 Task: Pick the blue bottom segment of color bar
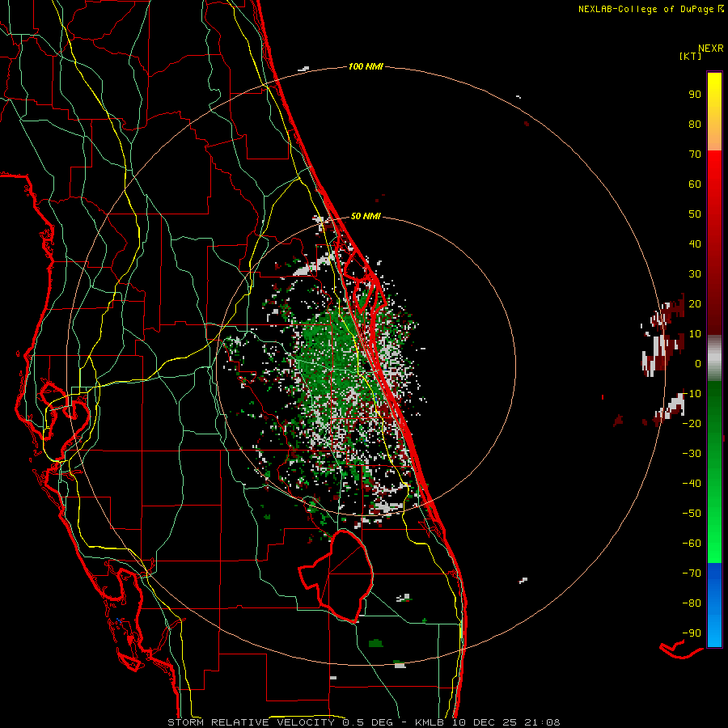714,605
